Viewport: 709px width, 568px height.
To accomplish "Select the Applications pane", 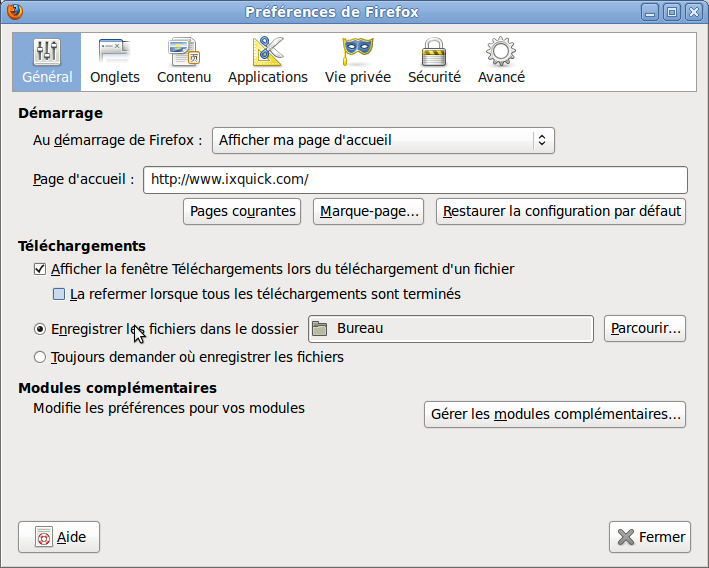I will point(268,62).
